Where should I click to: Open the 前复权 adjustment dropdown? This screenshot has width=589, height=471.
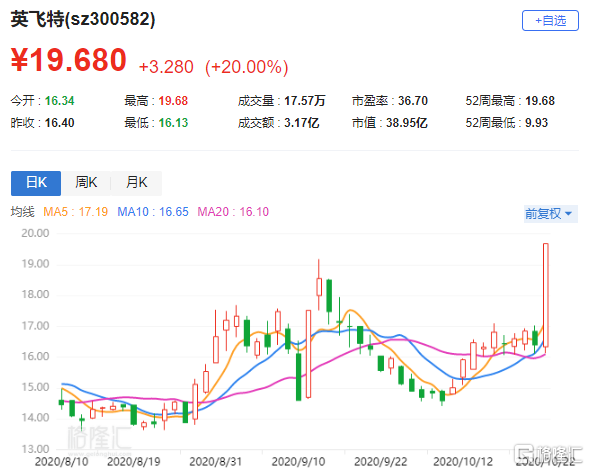[550, 214]
